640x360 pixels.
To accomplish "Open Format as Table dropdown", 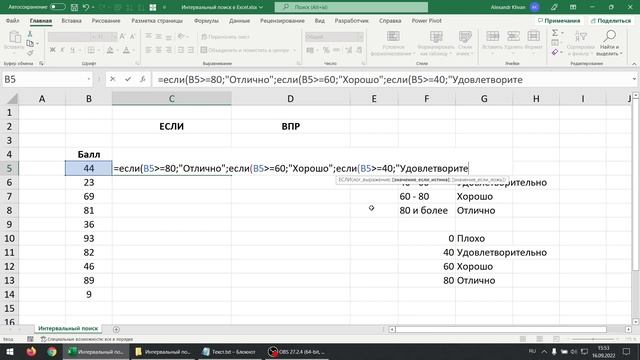I will [436, 43].
